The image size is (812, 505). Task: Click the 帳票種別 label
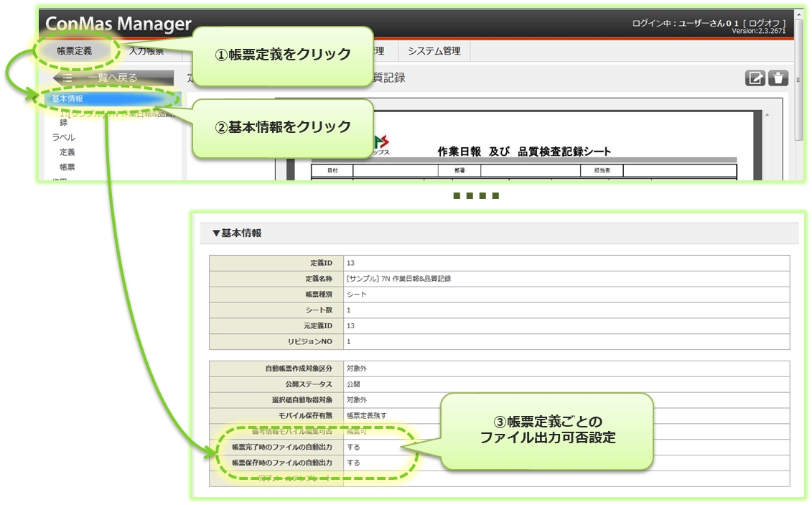tap(319, 295)
